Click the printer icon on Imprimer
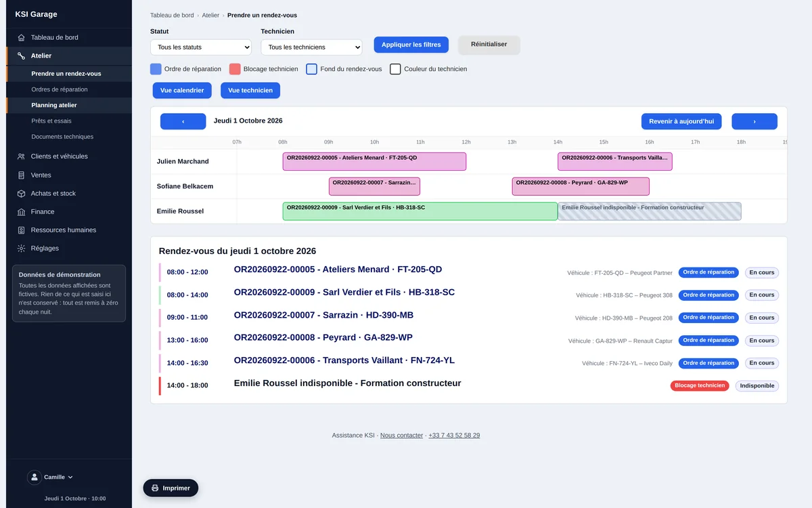 [x=155, y=488]
